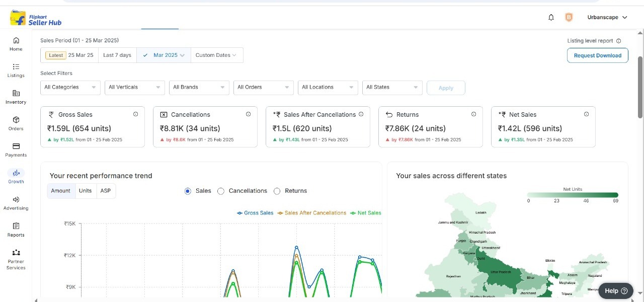
Task: Open the Orders sidebar icon
Action: pyautogui.click(x=16, y=120)
